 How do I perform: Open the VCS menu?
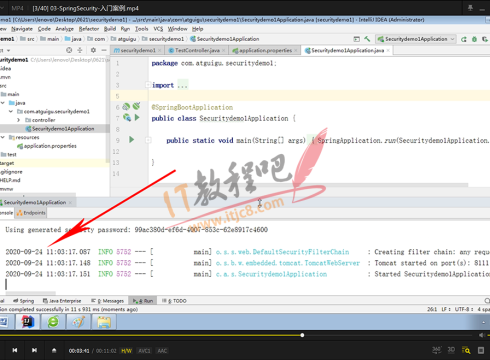pyautogui.click(x=158, y=29)
